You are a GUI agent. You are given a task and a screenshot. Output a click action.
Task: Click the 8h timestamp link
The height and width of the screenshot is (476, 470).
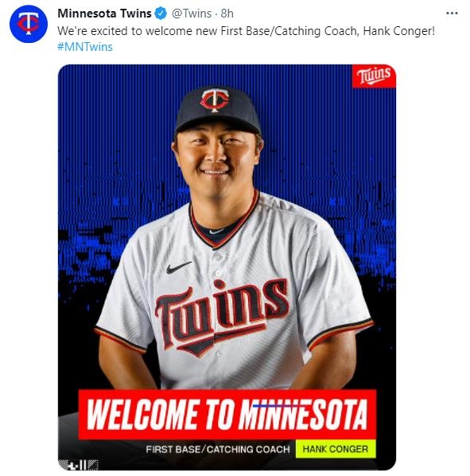point(227,14)
